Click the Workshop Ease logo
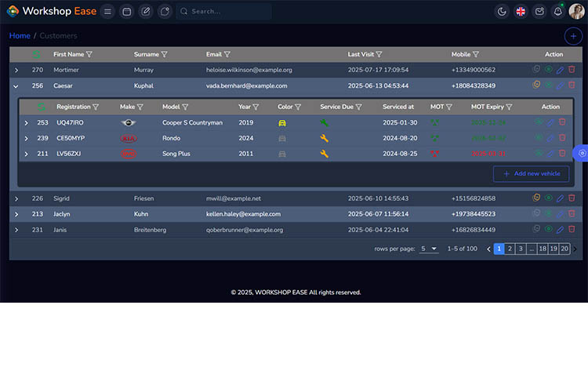Viewport: 588px width, 367px height. click(x=52, y=11)
